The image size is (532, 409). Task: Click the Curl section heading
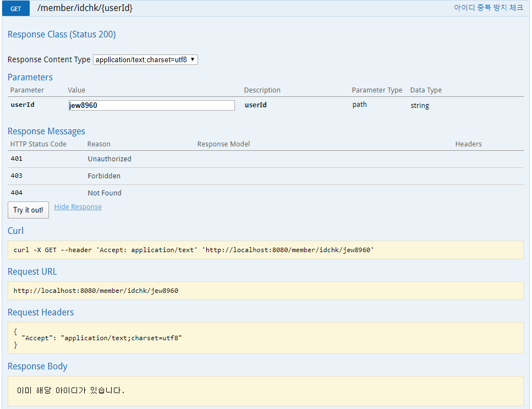(x=15, y=231)
